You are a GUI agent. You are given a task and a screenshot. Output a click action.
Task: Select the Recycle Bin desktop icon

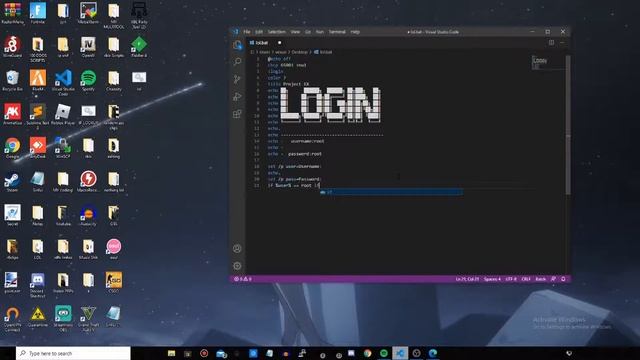click(x=12, y=80)
